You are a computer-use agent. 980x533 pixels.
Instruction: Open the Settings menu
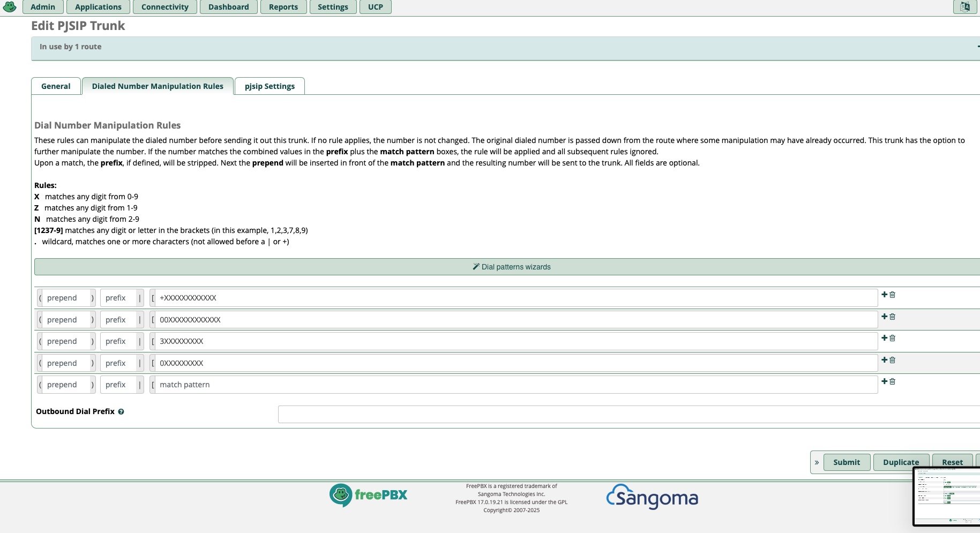(333, 7)
